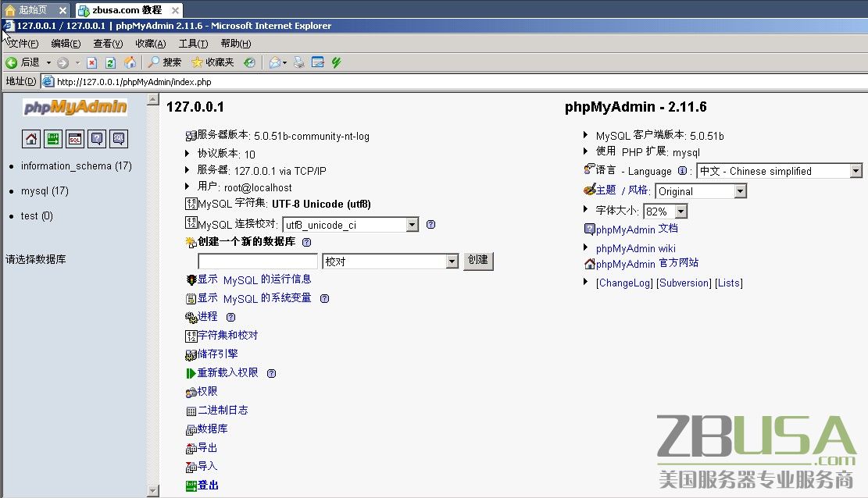Open the 收藏(A) menu

pos(150,44)
